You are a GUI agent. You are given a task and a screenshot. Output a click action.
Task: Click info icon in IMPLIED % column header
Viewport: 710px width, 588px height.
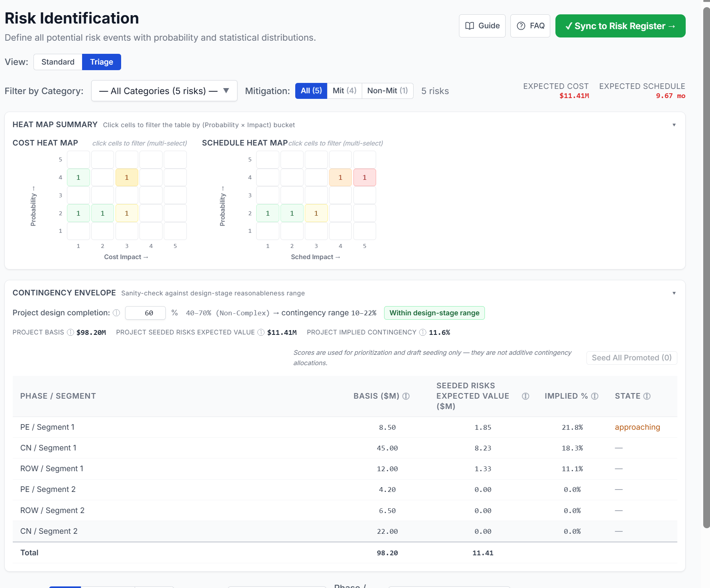pos(594,396)
